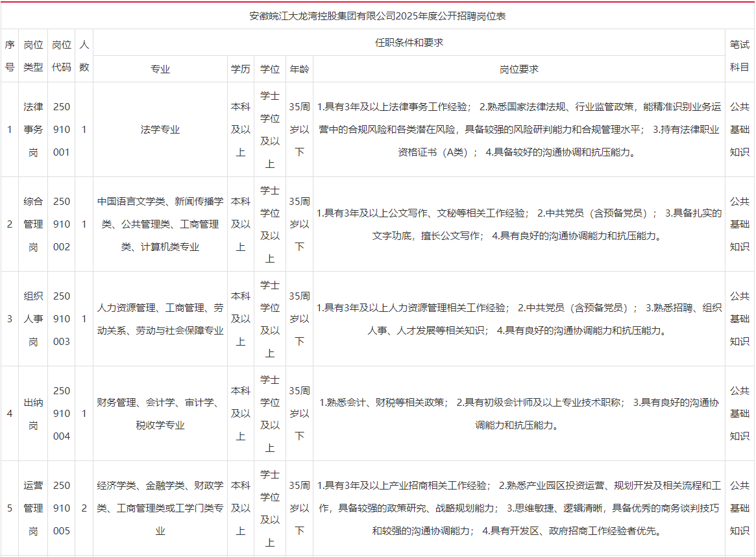Click position code 250910003
The width and height of the screenshot is (756, 557).
(x=62, y=318)
